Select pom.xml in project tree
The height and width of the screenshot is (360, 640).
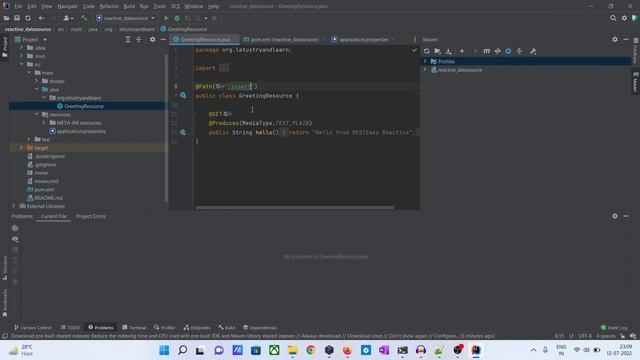(44, 189)
